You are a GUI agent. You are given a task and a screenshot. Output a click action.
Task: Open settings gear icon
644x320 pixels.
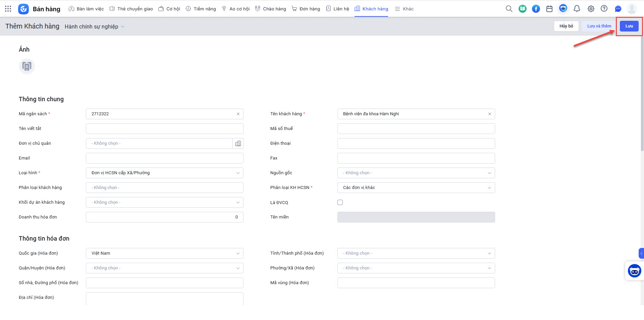click(x=591, y=9)
